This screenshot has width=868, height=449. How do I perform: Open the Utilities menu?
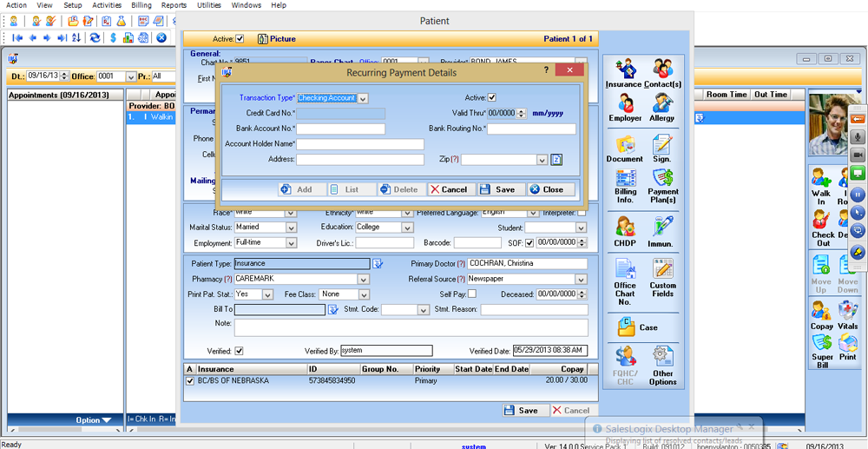208,5
